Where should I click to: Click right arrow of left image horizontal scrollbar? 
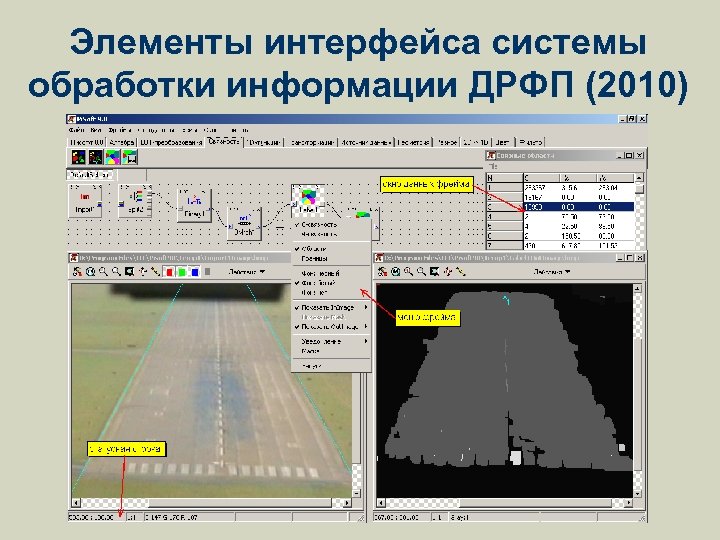(347, 503)
